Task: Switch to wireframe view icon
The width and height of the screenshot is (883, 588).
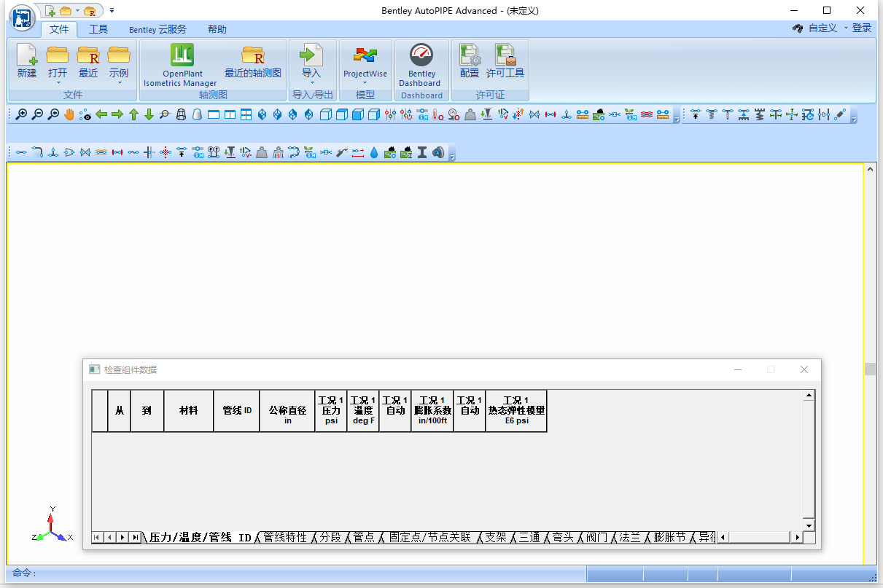Action: coord(182,114)
